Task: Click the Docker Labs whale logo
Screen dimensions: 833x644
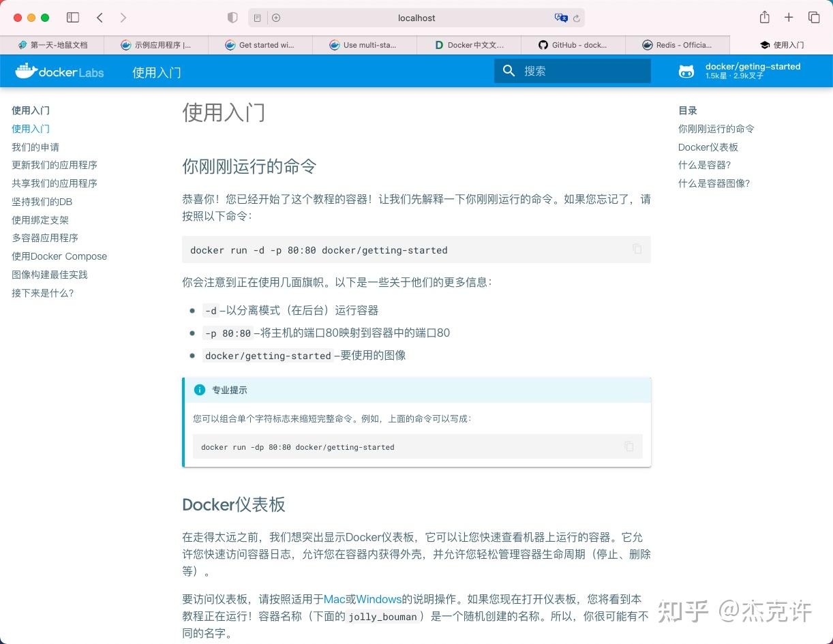Action: 24,70
